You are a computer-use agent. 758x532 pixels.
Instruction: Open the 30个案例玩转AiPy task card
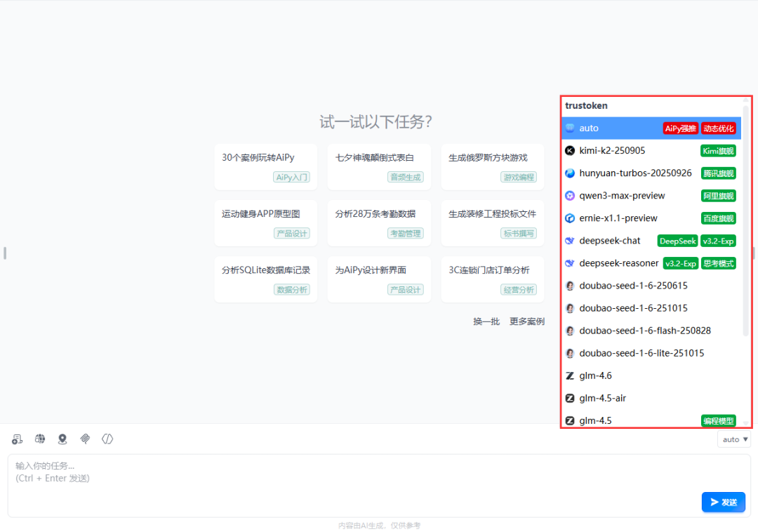pos(266,167)
